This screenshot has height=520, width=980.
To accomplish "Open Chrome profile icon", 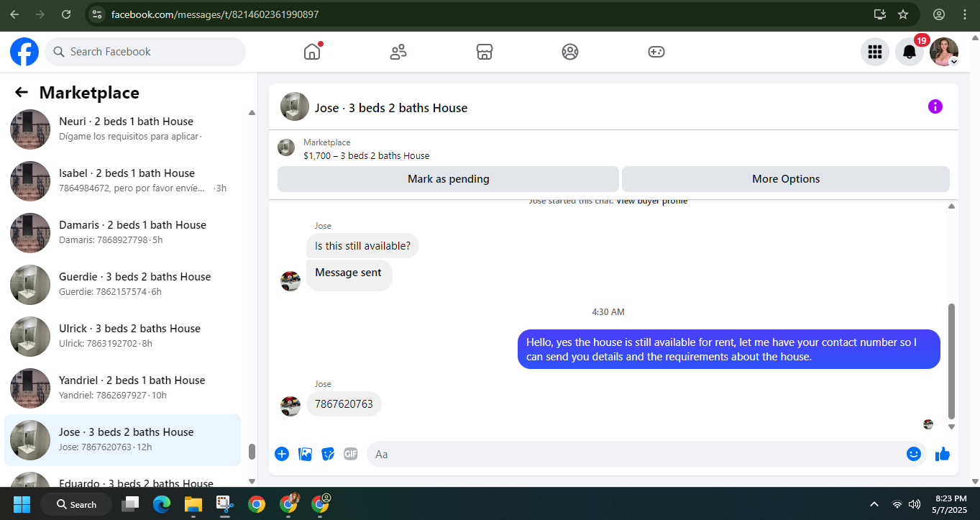I will [939, 14].
